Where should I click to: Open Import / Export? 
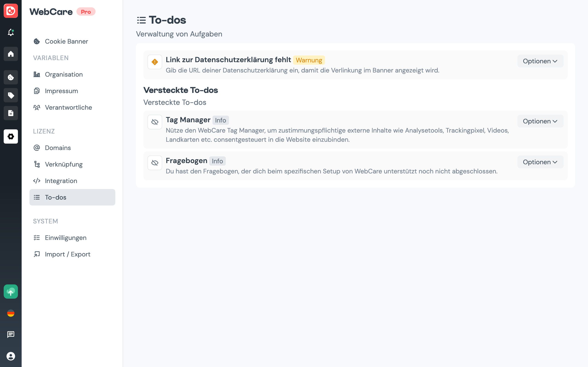(x=67, y=254)
